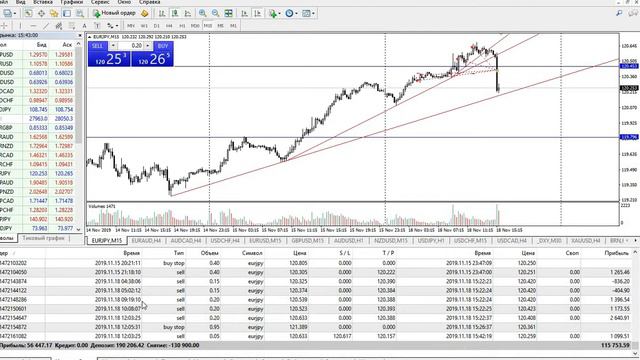Screen dimensions: 640x360
Task: Click the SELL one-click trading button
Action: [98, 46]
